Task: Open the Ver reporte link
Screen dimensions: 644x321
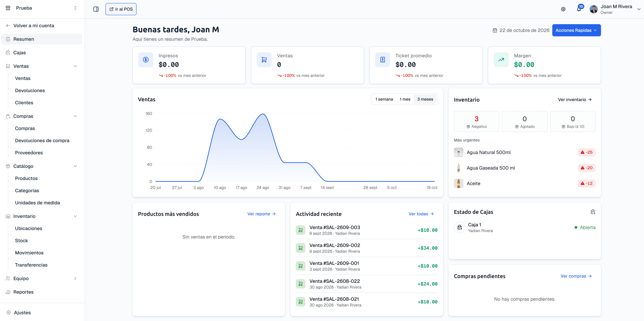Action: click(261, 214)
